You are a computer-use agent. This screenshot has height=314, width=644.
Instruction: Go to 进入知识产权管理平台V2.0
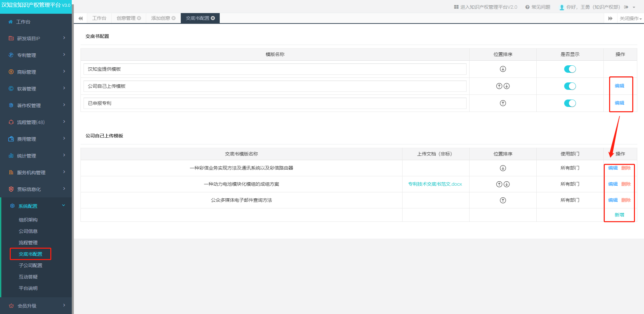pyautogui.click(x=486, y=7)
